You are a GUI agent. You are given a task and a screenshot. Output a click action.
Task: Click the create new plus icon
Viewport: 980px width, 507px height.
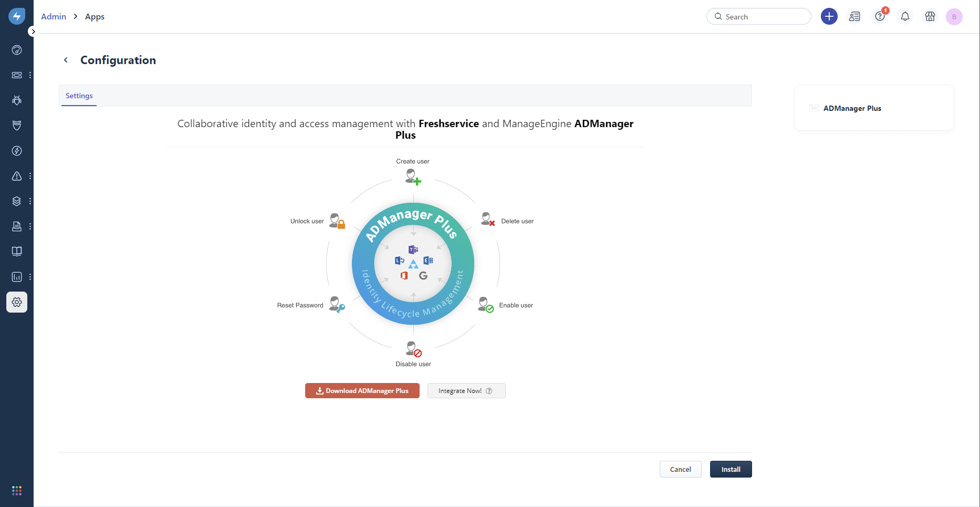pyautogui.click(x=829, y=16)
